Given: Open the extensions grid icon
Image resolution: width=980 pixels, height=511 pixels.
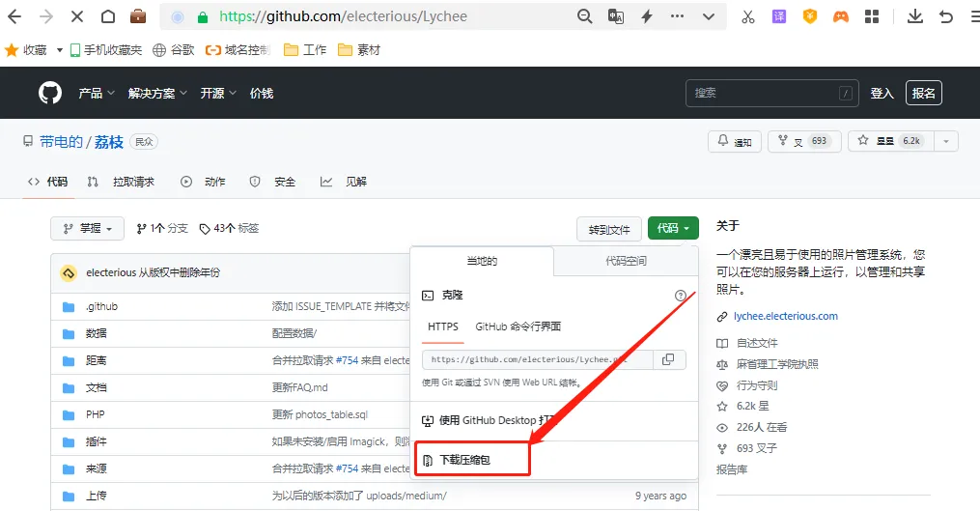Looking at the screenshot, I should pos(872,16).
